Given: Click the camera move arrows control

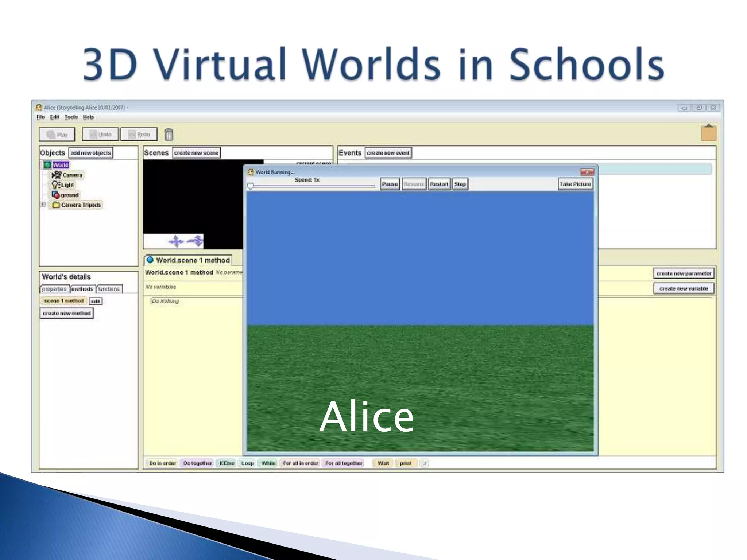Looking at the screenshot, I should click(x=176, y=241).
